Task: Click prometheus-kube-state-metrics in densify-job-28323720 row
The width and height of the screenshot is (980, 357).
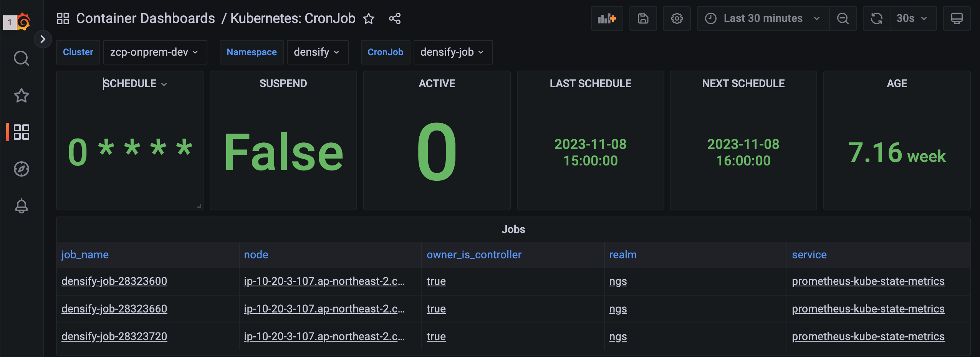Action: coord(868,337)
